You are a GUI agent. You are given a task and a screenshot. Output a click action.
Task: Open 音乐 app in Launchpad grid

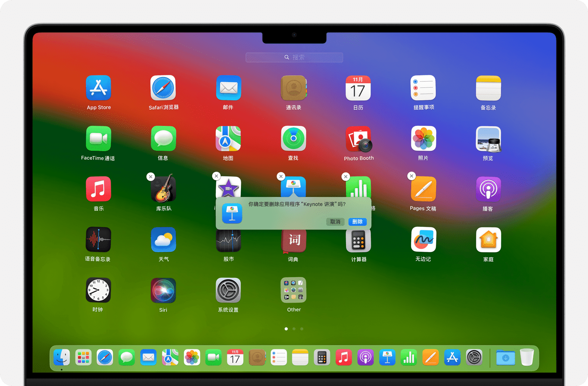(x=98, y=189)
